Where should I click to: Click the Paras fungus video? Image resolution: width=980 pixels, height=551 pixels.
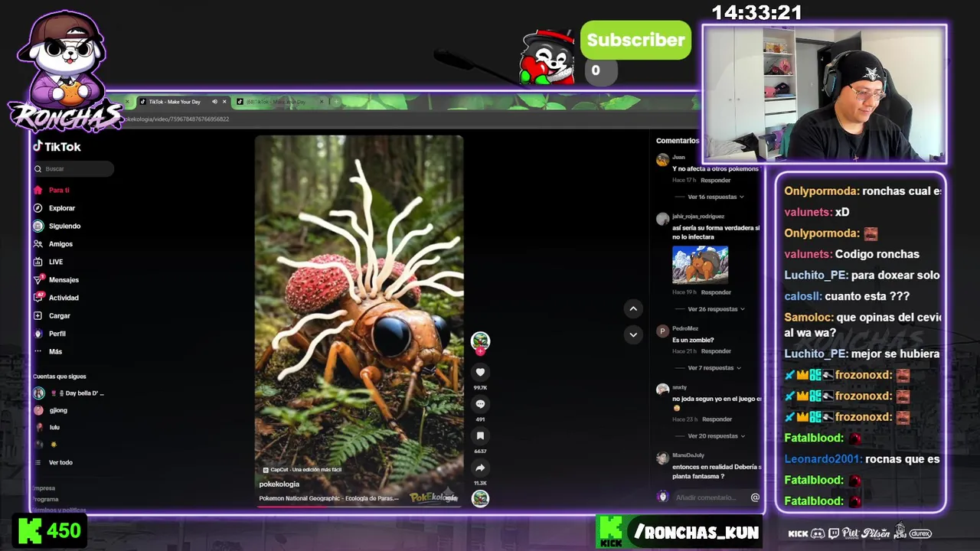(x=359, y=321)
